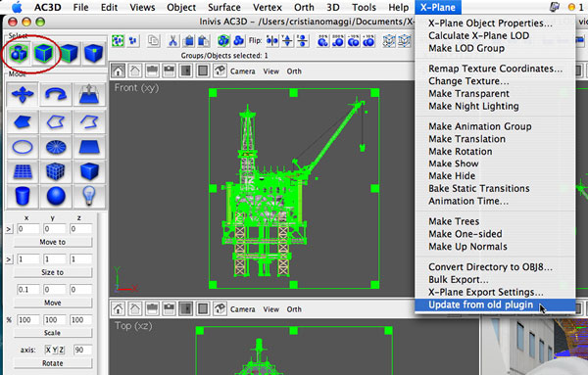Open the Apple menu
Viewport: 588px width, 375px height.
[17, 7]
